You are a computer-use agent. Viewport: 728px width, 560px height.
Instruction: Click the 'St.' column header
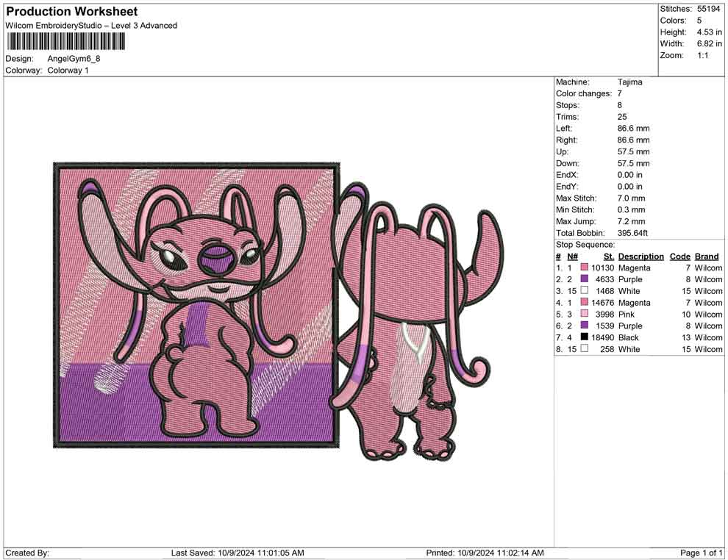point(609,256)
